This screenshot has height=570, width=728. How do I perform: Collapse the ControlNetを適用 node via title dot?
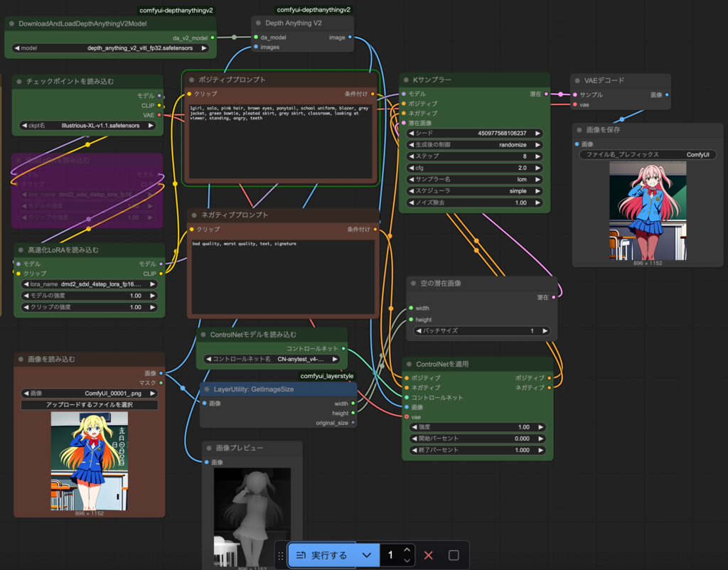pyautogui.click(x=409, y=365)
